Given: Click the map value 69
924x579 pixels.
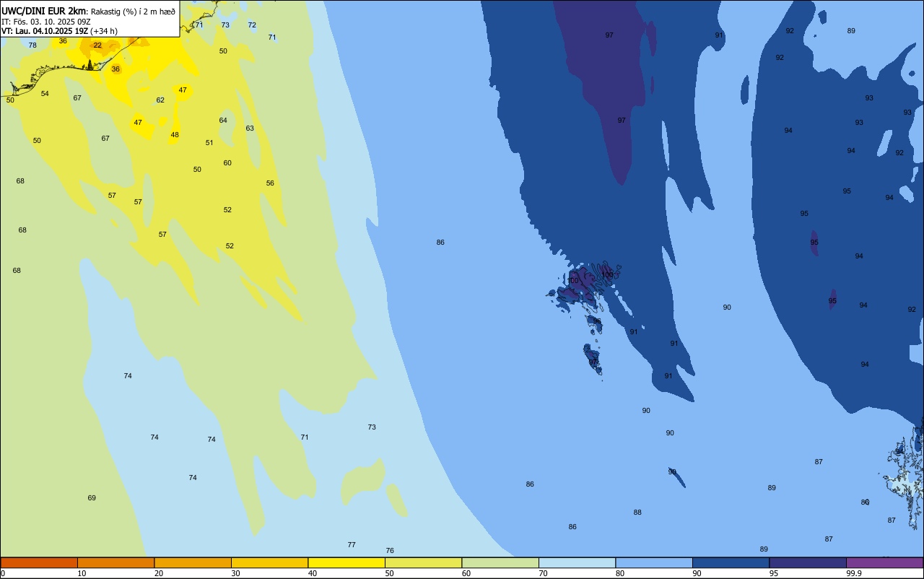Looking at the screenshot, I should click(x=92, y=498).
